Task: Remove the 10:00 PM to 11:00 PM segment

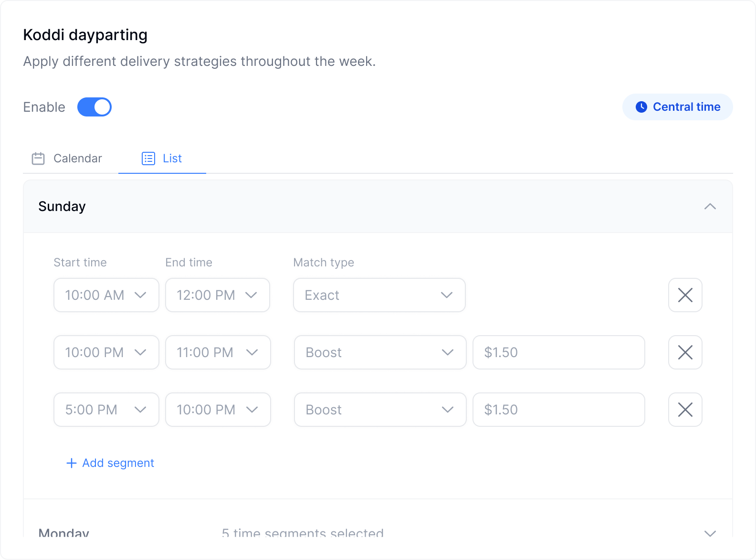Action: 685,352
